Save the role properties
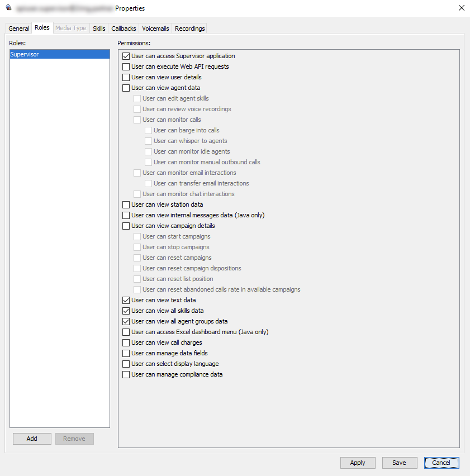 click(399, 463)
